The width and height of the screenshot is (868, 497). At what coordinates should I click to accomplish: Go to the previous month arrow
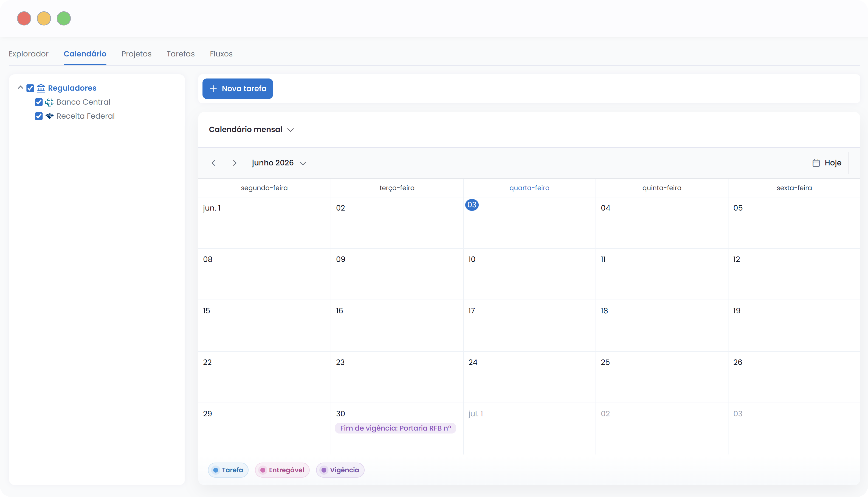point(213,163)
